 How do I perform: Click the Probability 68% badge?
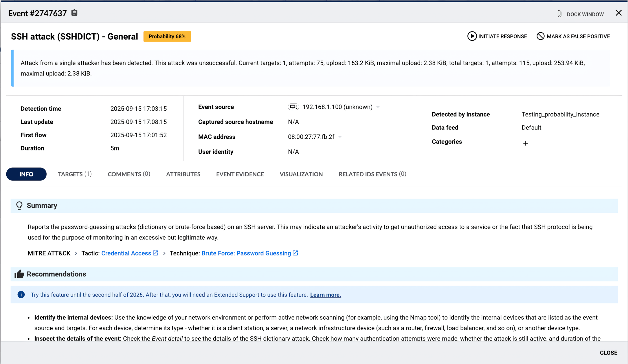(x=167, y=36)
